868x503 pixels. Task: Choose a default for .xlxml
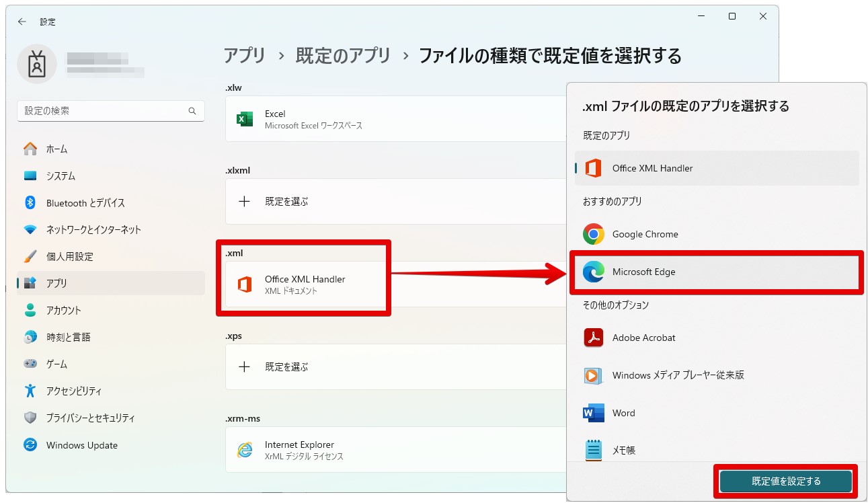click(x=396, y=201)
